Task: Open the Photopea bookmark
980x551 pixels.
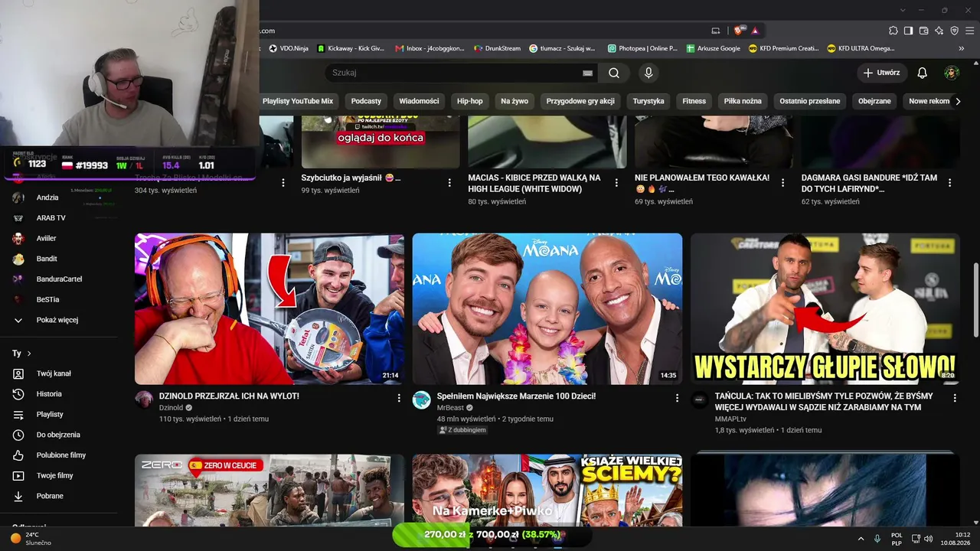Action: pyautogui.click(x=642, y=48)
